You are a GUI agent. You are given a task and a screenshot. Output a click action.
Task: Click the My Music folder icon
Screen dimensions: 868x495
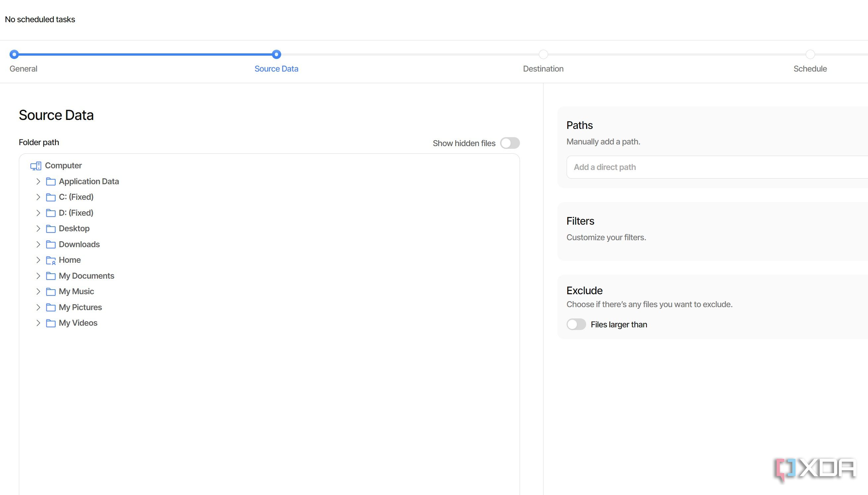(51, 292)
